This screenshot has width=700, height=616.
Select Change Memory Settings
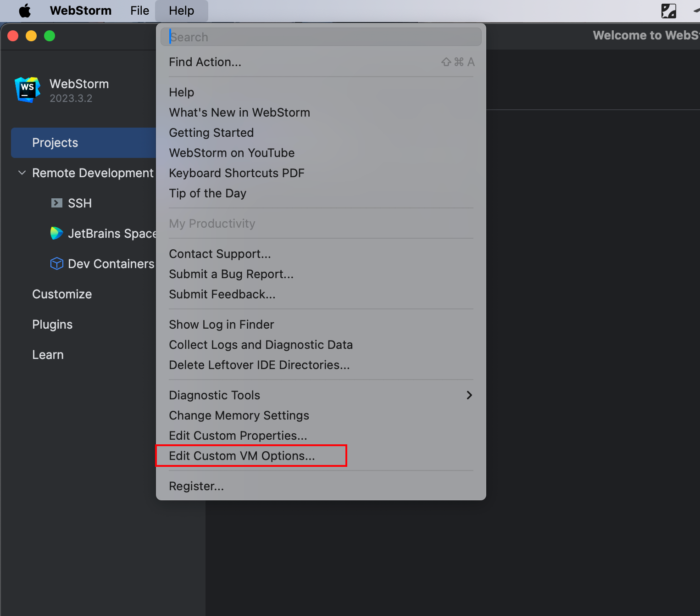239,415
